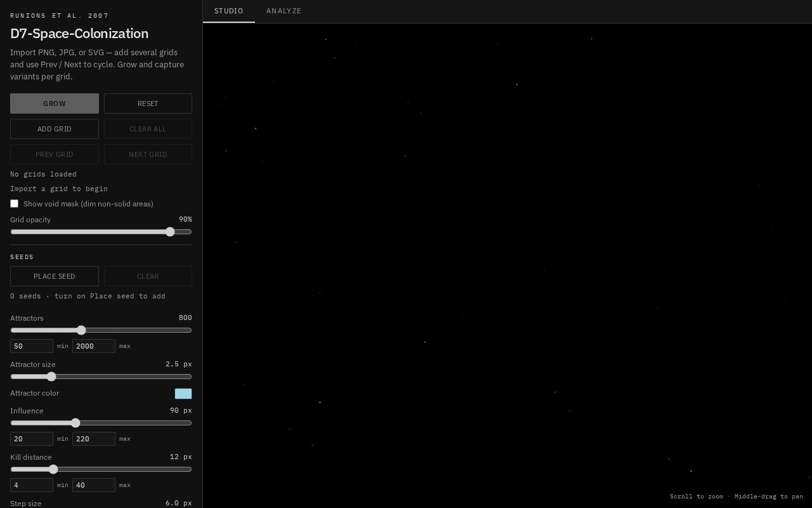Image resolution: width=812 pixels, height=508 pixels.
Task: Go to previous grid with PREV GRID
Action: pyautogui.click(x=55, y=154)
